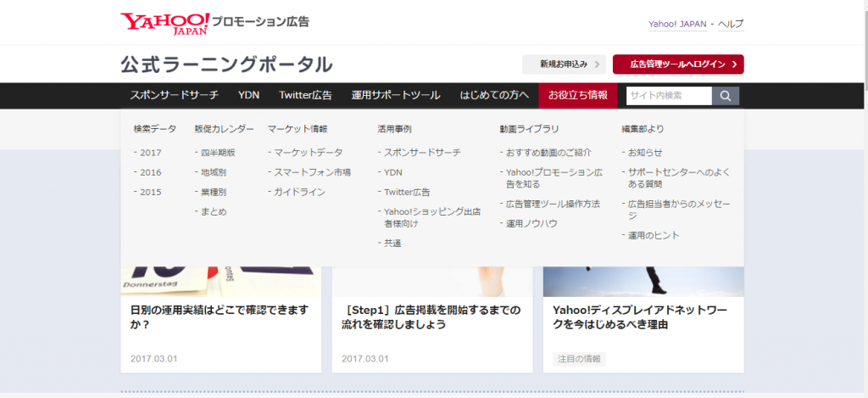Click the 新規お申込み button
The height and width of the screenshot is (398, 868).
pyautogui.click(x=564, y=64)
